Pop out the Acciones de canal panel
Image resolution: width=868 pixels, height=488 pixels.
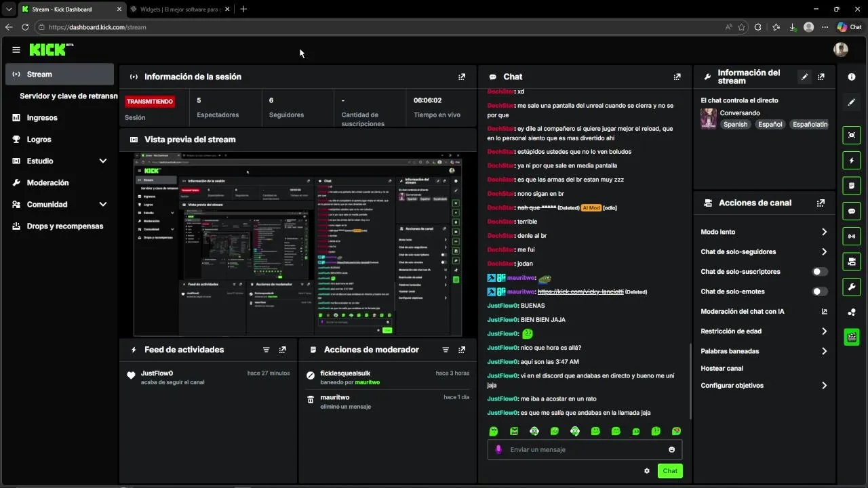click(x=821, y=203)
